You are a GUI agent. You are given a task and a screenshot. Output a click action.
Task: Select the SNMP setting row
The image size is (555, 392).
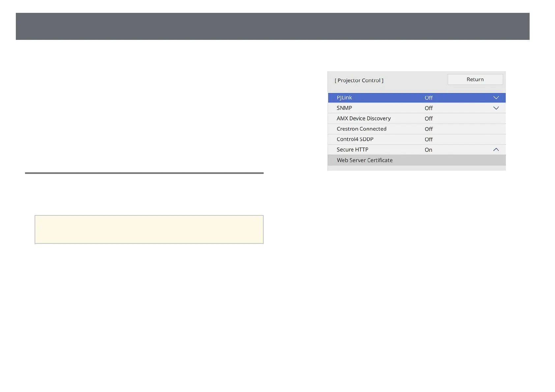417,108
